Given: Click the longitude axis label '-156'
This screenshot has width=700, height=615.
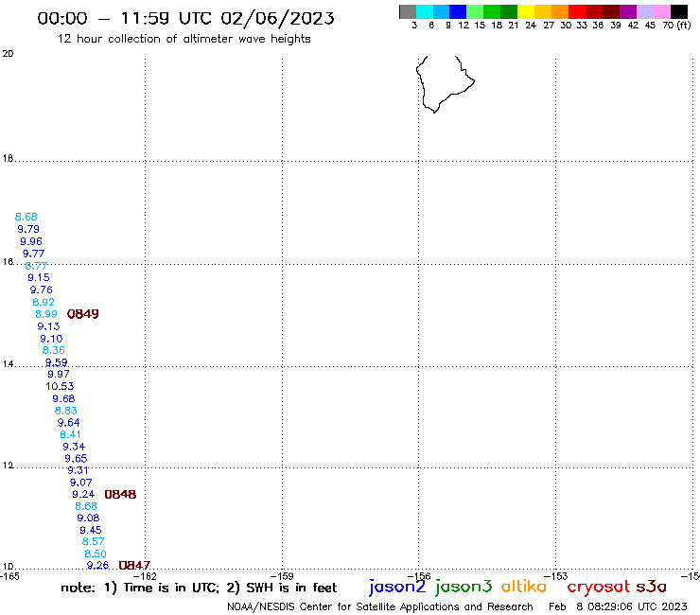Looking at the screenshot, I should coord(419,576).
